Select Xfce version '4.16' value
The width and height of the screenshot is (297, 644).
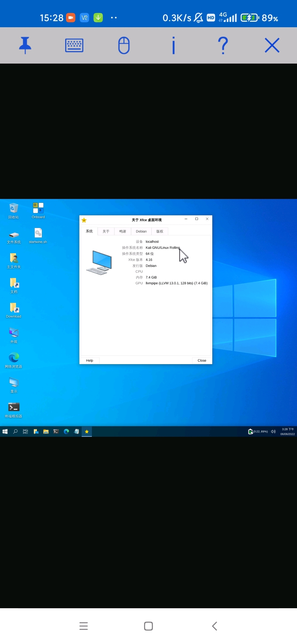click(x=149, y=260)
